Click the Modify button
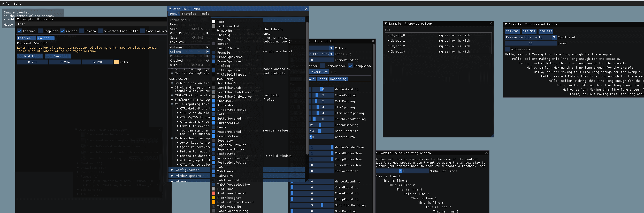Viewport: 644px width, 213px height. [30, 56]
